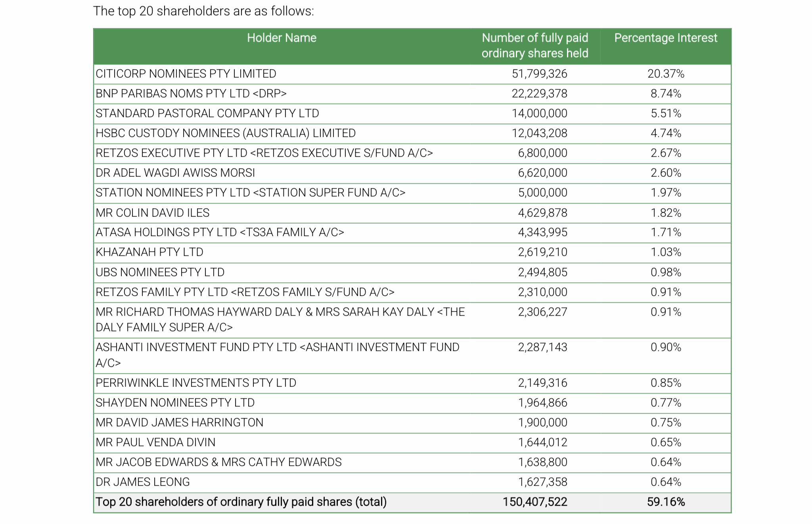The image size is (812, 524).
Task: Click the value 1,644,012
Action: click(542, 442)
